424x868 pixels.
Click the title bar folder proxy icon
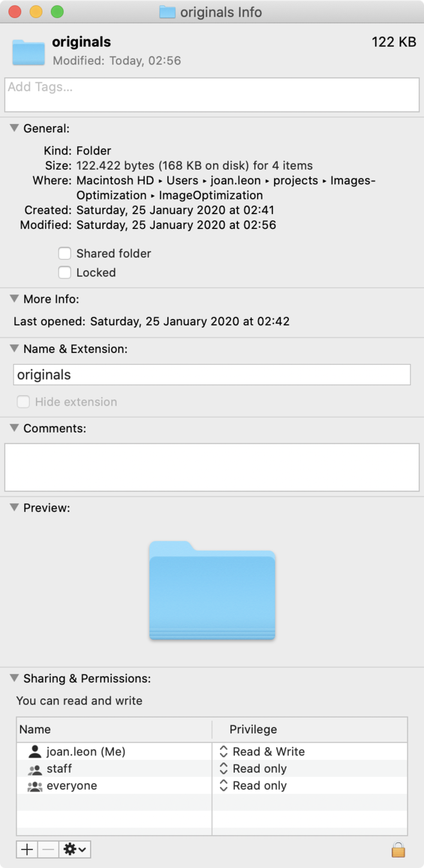pos(167,12)
